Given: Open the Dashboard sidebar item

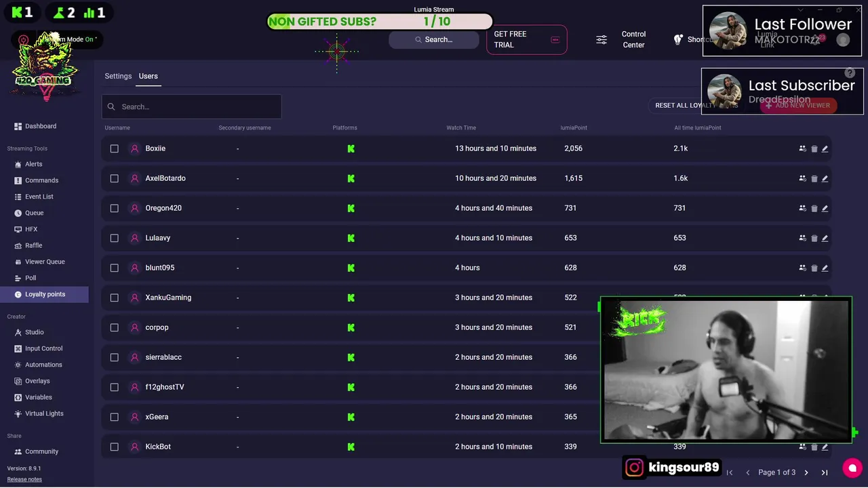Looking at the screenshot, I should [35, 126].
